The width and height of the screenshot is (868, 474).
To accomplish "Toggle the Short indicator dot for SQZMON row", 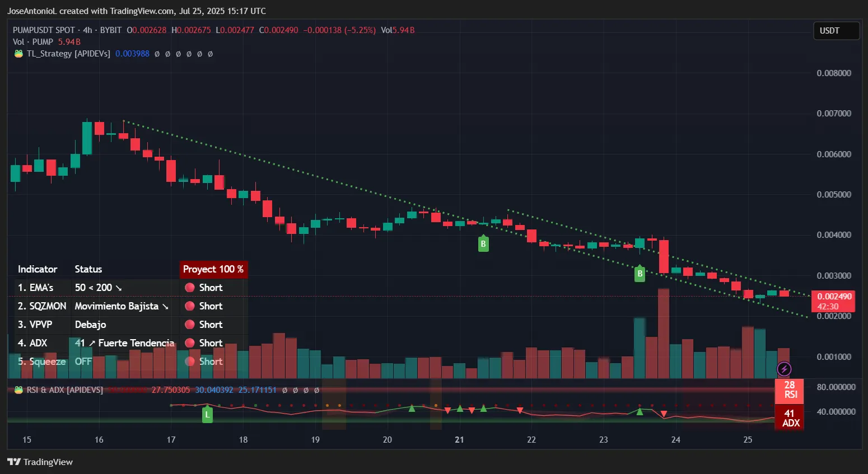I will click(190, 306).
